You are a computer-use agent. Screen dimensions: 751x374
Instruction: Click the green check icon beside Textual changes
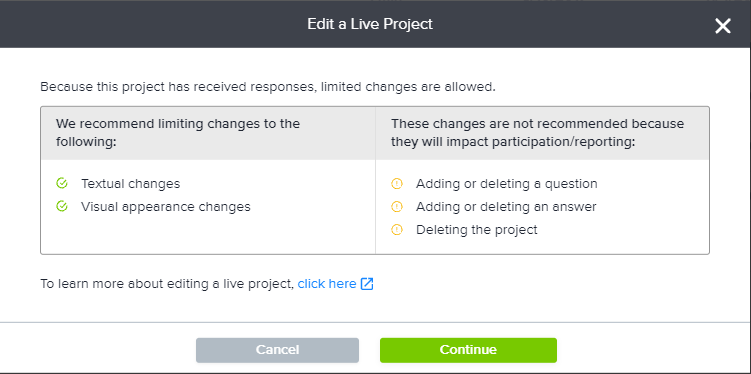tap(62, 183)
